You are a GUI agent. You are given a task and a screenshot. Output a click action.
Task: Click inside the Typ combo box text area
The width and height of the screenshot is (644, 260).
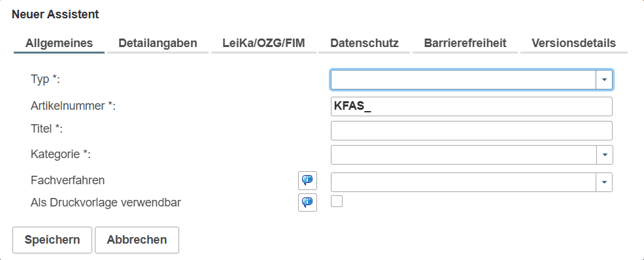[x=464, y=80]
